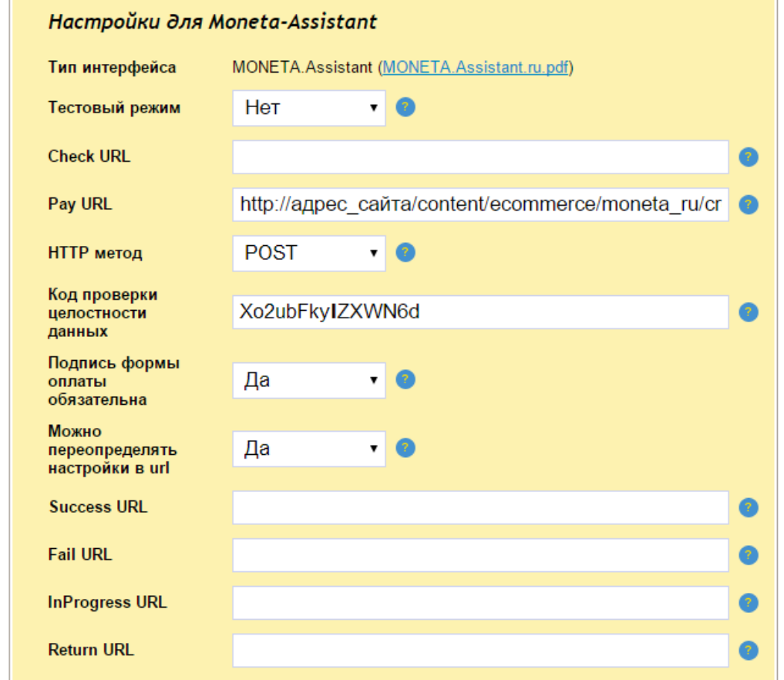This screenshot has height=680, width=784.
Task: Click help icon next to Тестовый режим
Action: point(405,107)
